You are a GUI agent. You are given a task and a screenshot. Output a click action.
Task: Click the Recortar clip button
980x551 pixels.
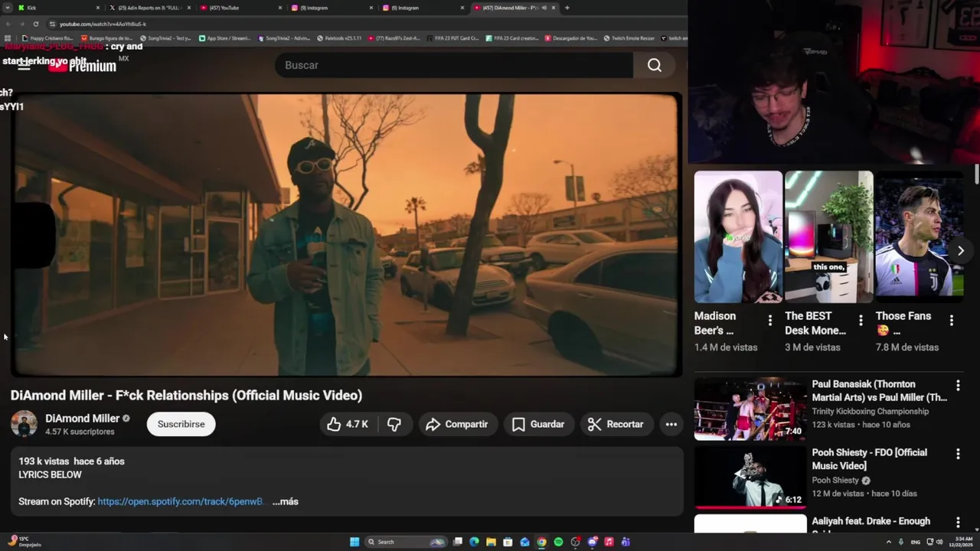coord(616,424)
